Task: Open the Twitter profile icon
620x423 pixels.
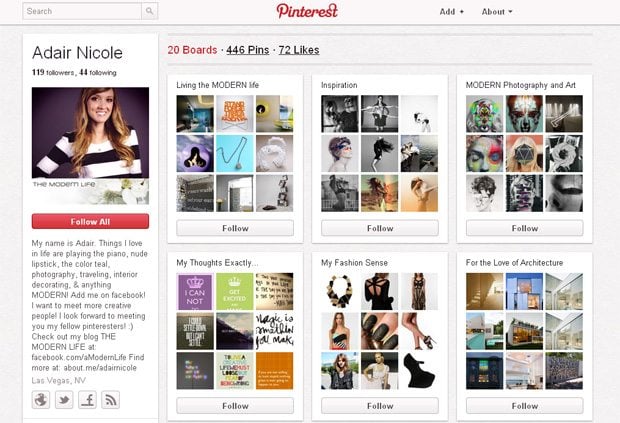Action: point(65,400)
